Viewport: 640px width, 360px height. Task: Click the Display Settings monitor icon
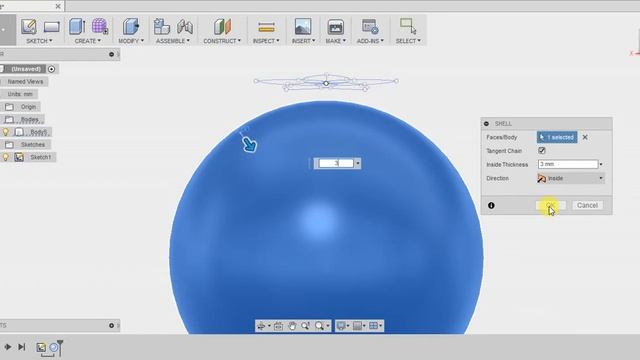341,326
